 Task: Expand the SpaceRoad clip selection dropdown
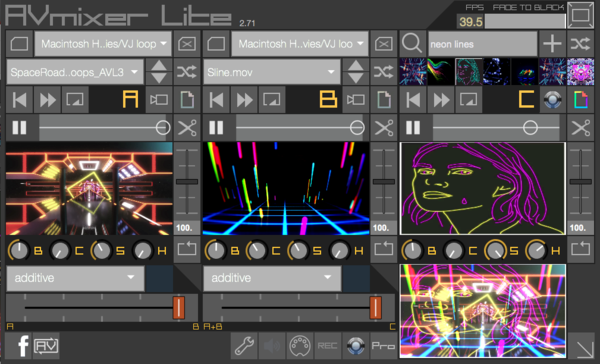click(75, 72)
